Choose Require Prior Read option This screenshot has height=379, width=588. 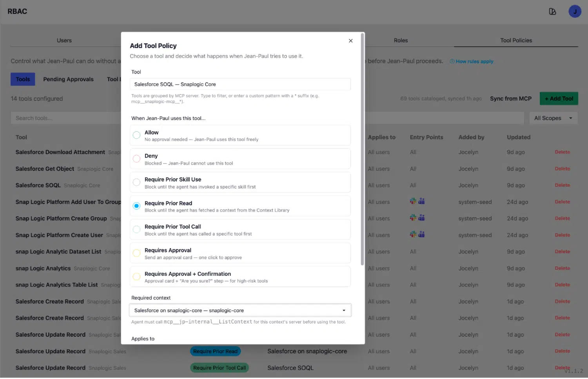[240, 206]
